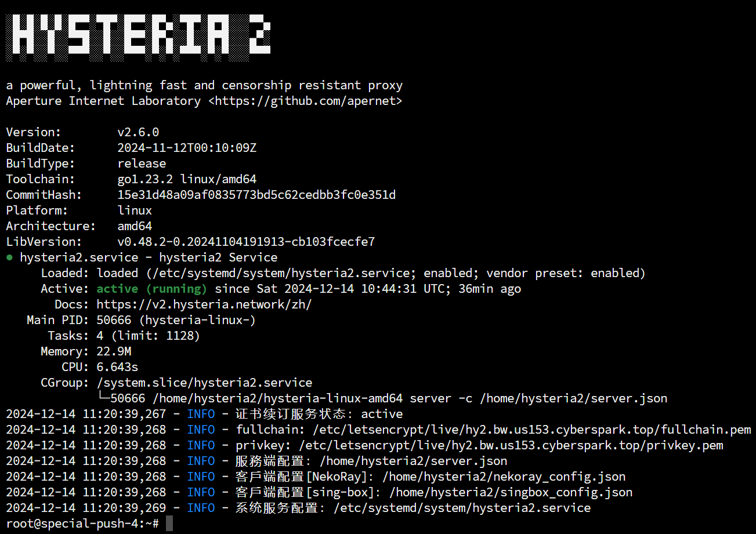Select the /etc/systemd/system/hysteria2.service path in Loaded line
The width and height of the screenshot is (756, 534).
coord(281,273)
